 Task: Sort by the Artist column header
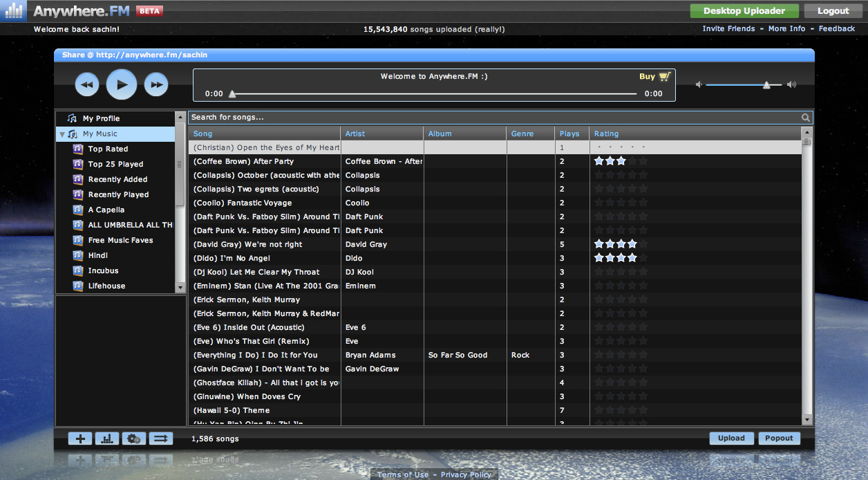coord(382,133)
